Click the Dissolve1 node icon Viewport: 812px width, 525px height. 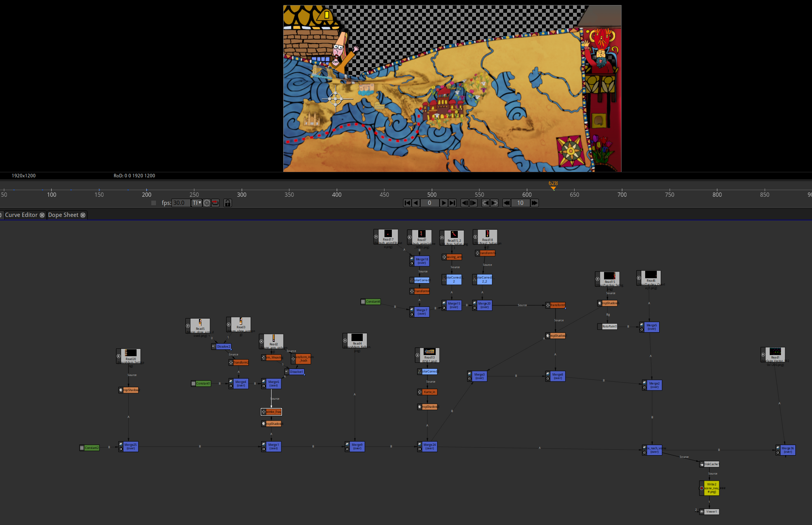287,372
